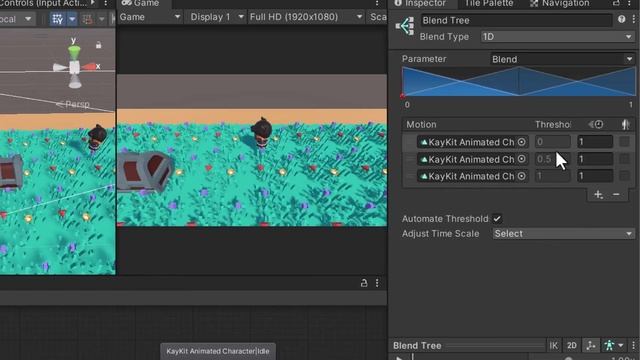The height and width of the screenshot is (360, 640).
Task: Open preview panel options menu
Action: [633, 345]
